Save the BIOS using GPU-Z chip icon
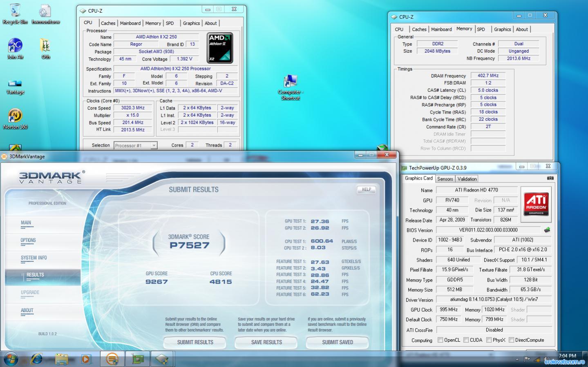This screenshot has width=588, height=367. [x=547, y=230]
